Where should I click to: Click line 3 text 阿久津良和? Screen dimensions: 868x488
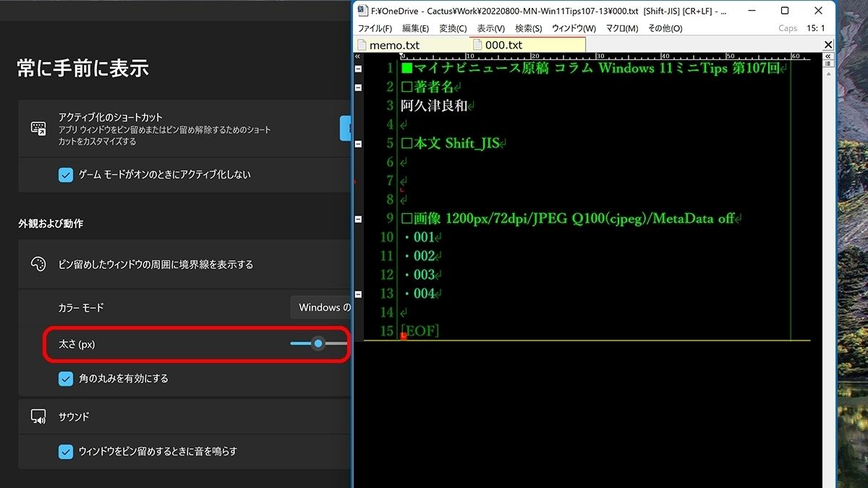[x=434, y=106]
